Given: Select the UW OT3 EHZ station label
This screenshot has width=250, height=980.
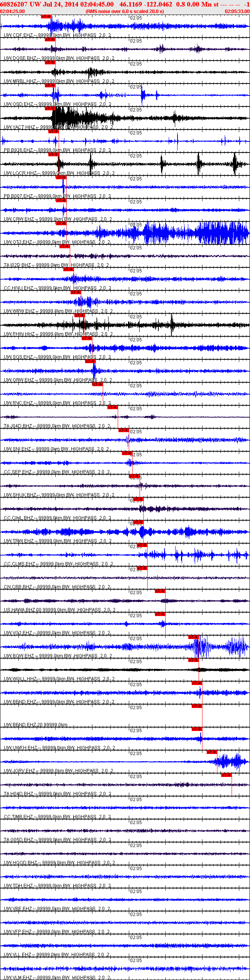Looking at the screenshot, I should (57, 242).
